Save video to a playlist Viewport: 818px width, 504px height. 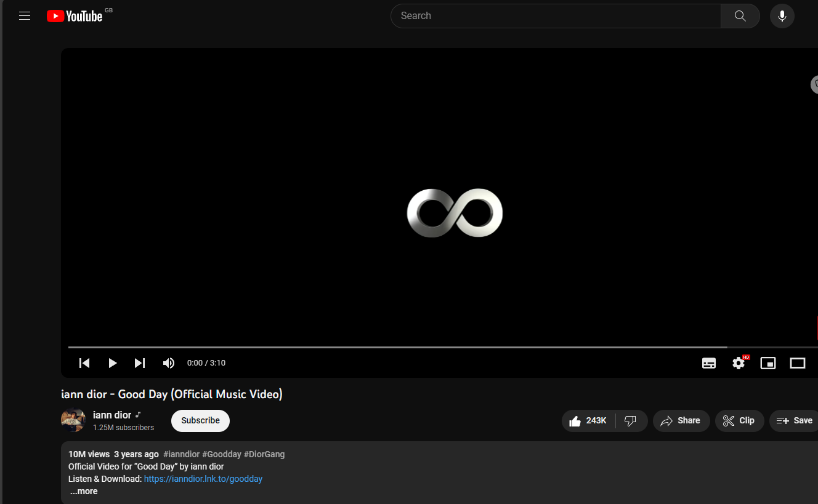click(795, 421)
